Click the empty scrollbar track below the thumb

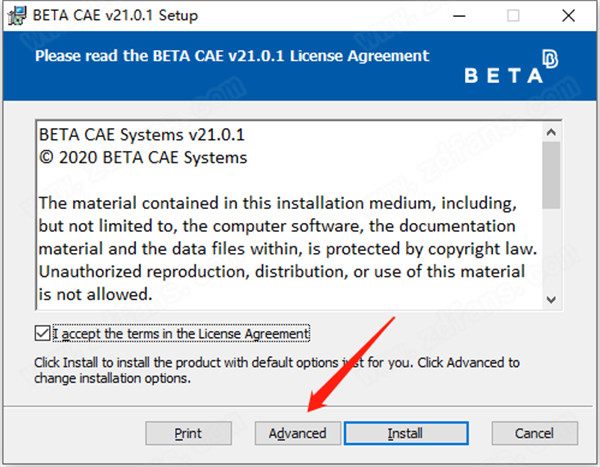551,250
